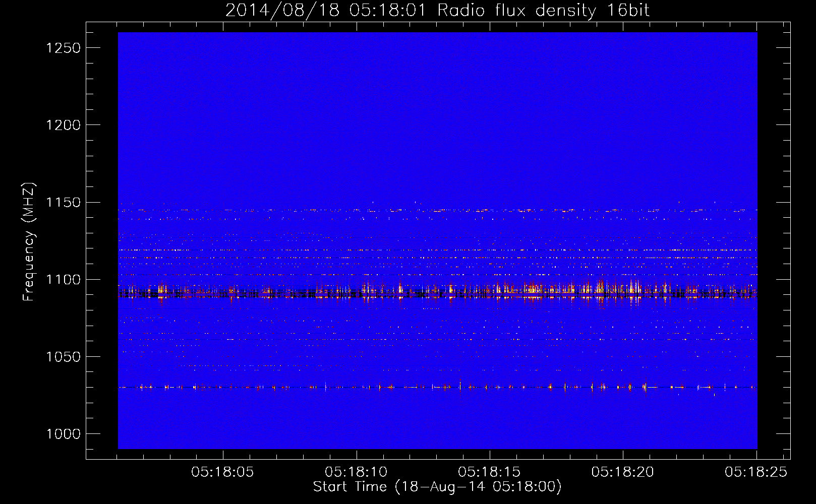Click the 05:18:25 time tick label

coord(756,472)
